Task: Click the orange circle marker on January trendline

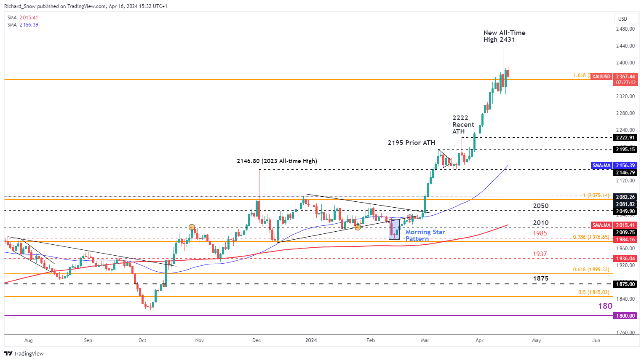Action: tap(358, 227)
